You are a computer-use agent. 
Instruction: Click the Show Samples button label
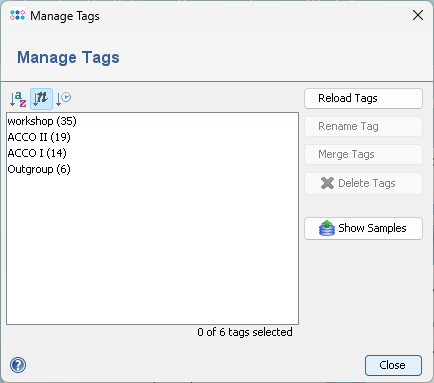pos(372,228)
